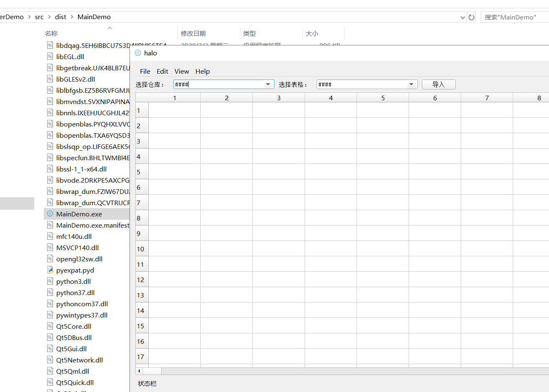Click the Explorer address bar refresh icon
The width and height of the screenshot is (549, 392).
click(472, 17)
